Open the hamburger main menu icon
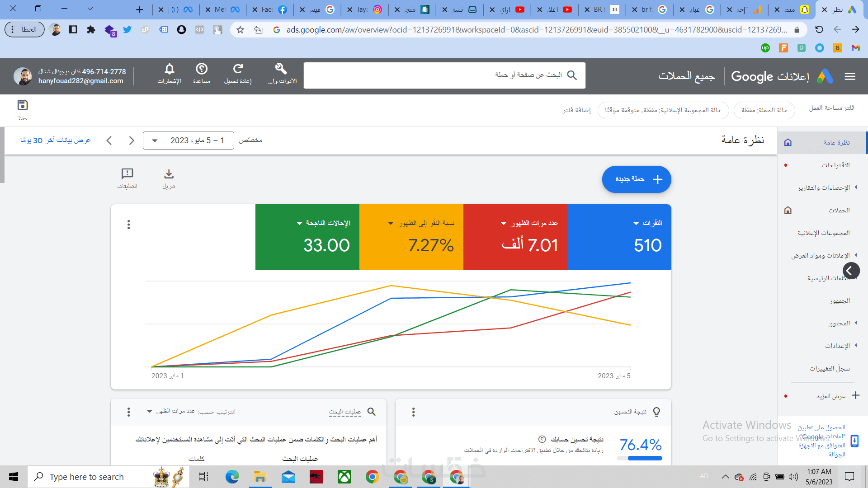 (850, 76)
